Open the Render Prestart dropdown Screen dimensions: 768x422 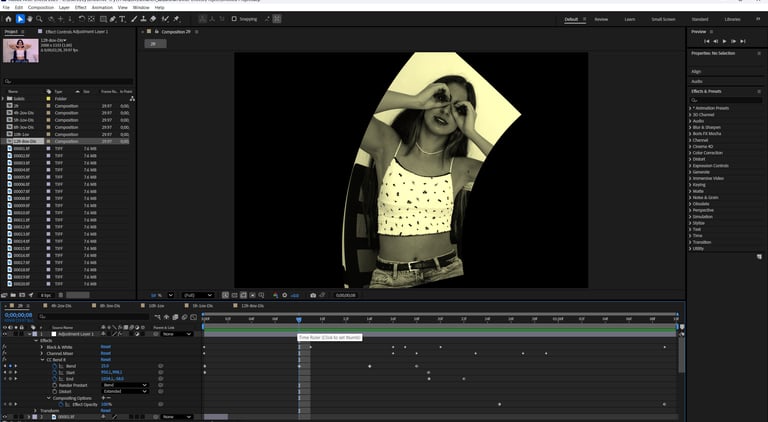pyautogui.click(x=124, y=385)
